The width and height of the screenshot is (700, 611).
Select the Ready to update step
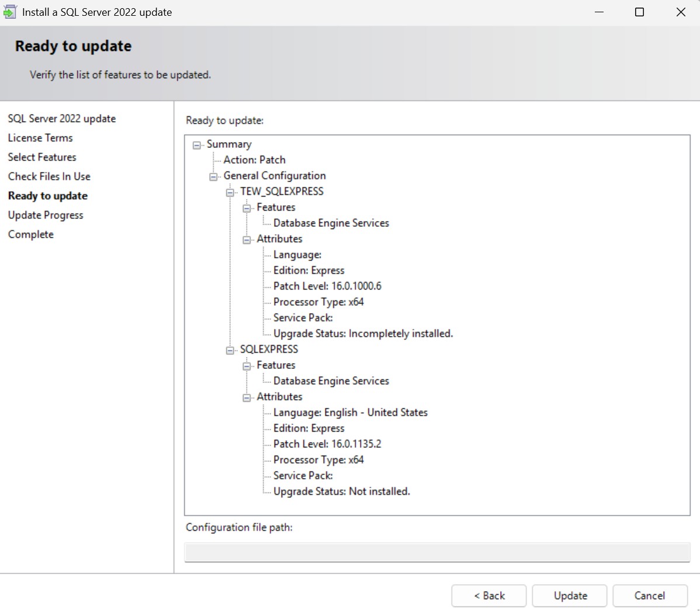(48, 196)
